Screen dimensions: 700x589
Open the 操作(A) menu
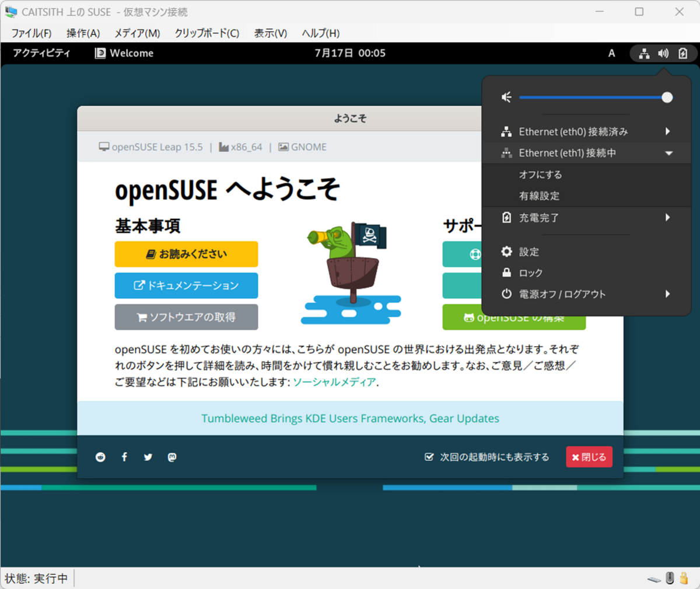(x=83, y=33)
